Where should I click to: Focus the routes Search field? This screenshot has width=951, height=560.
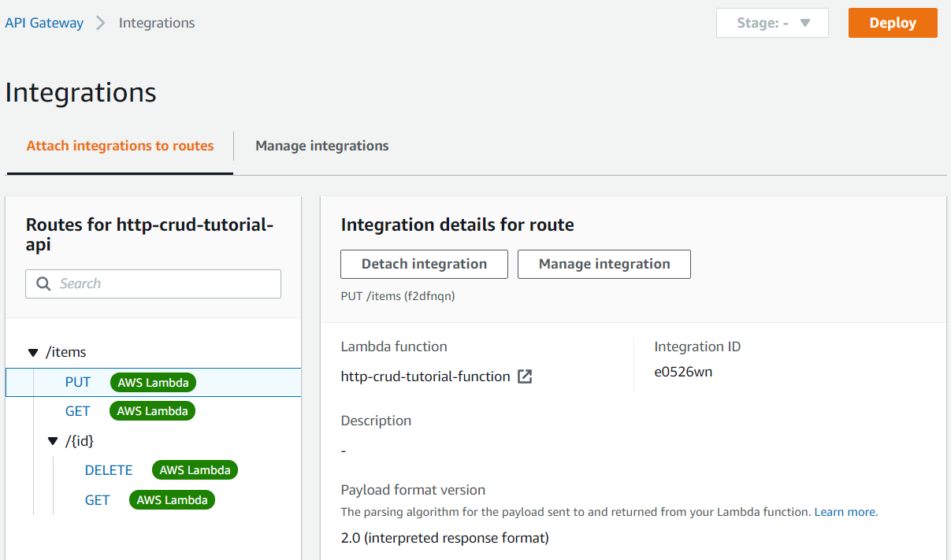pyautogui.click(x=153, y=284)
